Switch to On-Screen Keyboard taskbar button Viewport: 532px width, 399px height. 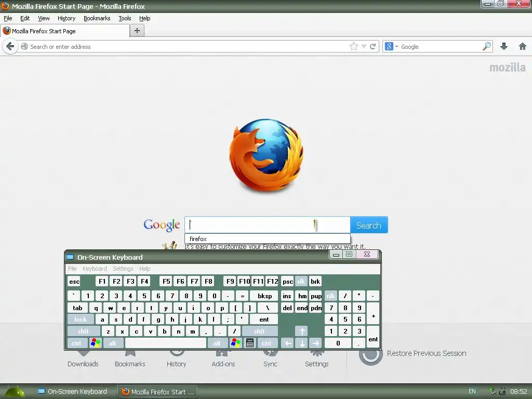[73, 392]
